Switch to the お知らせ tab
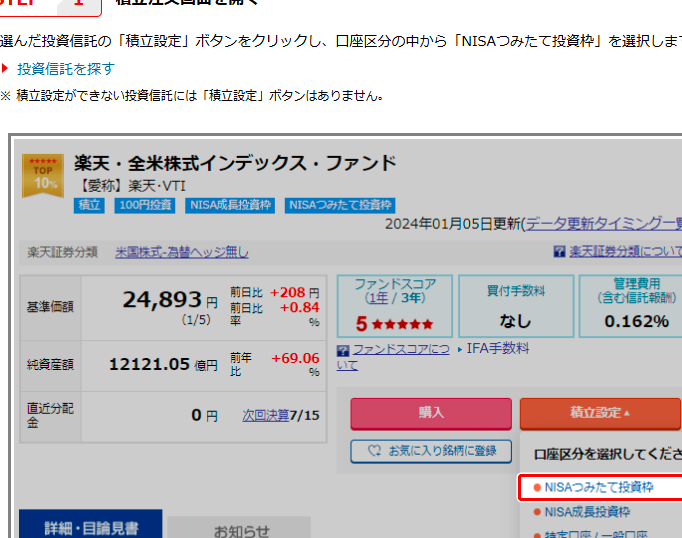Viewport: 682px width, 538px height. (239, 528)
